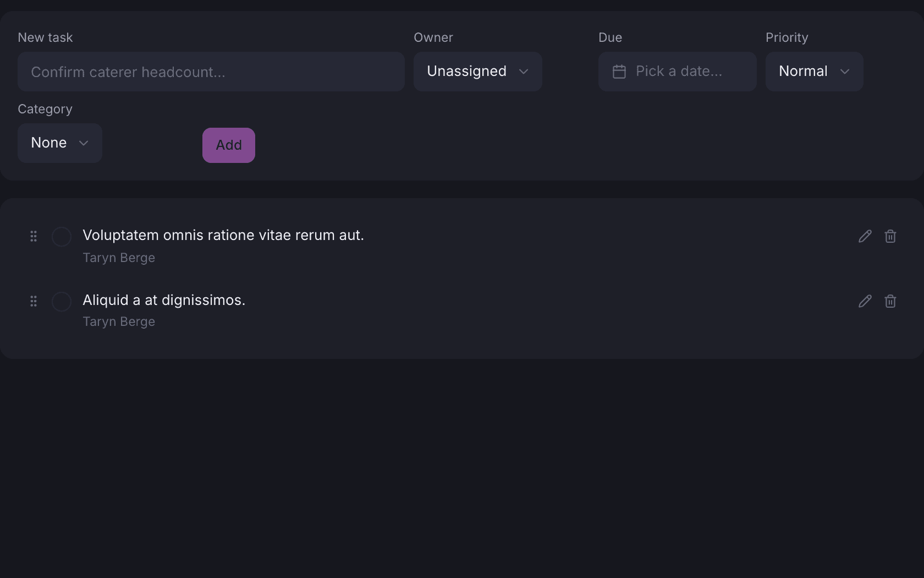
Task: Select the task title 'Aliquid a at dignissimos.'
Action: pyautogui.click(x=164, y=300)
